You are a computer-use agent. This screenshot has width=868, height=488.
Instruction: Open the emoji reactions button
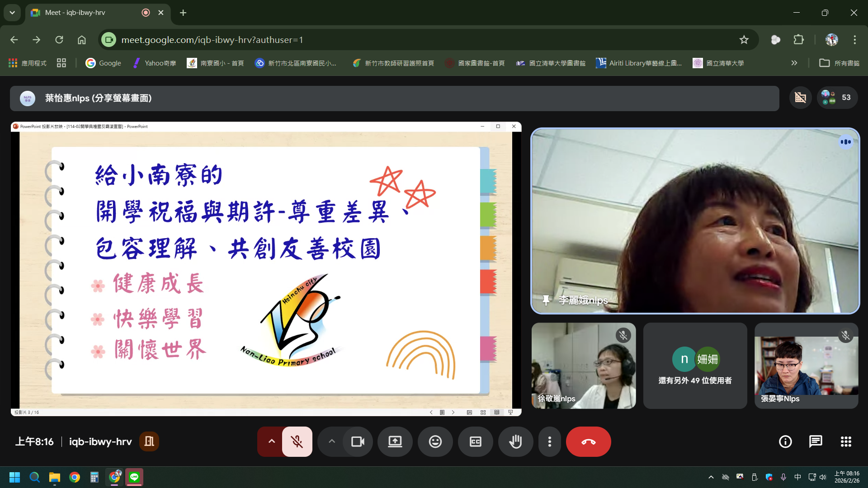click(435, 441)
